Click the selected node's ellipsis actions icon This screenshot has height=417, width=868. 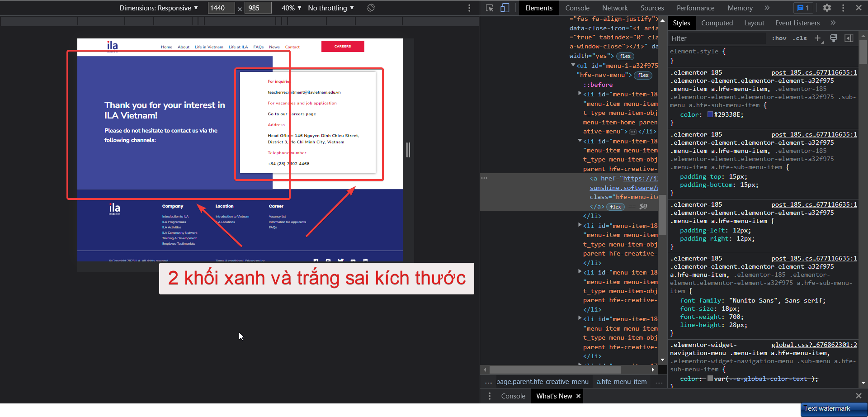point(484,178)
